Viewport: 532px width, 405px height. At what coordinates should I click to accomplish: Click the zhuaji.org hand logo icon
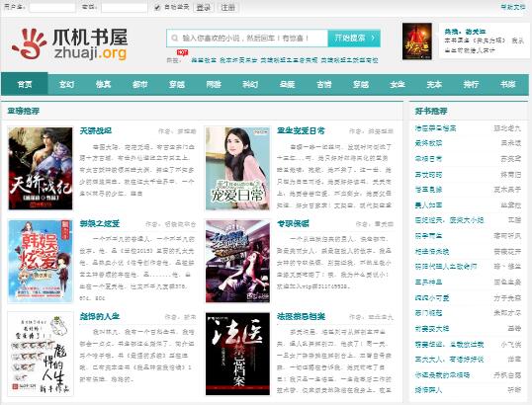(30, 44)
